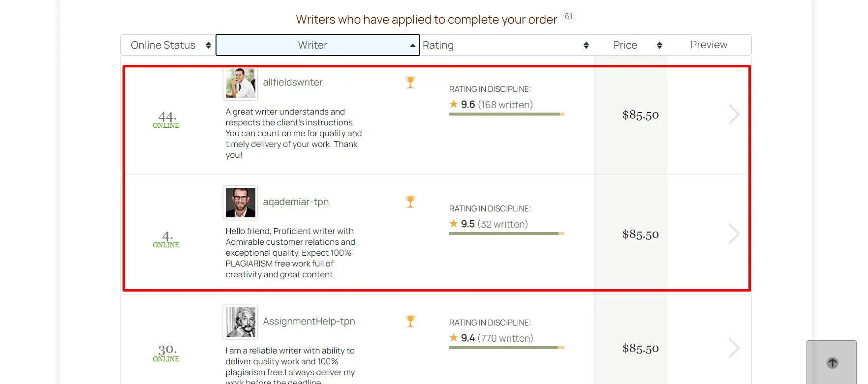Click the star next to aqademiar-tpn's 9.5 rating
The width and height of the screenshot is (868, 384).
(x=454, y=223)
